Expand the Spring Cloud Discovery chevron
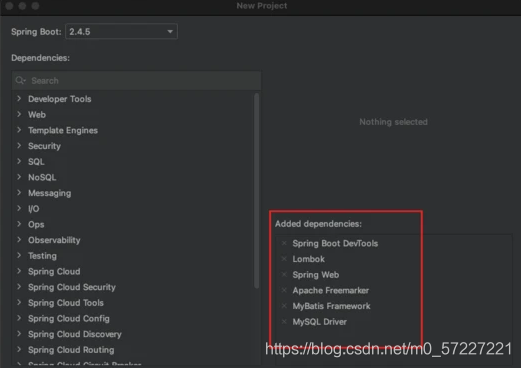 coord(19,334)
